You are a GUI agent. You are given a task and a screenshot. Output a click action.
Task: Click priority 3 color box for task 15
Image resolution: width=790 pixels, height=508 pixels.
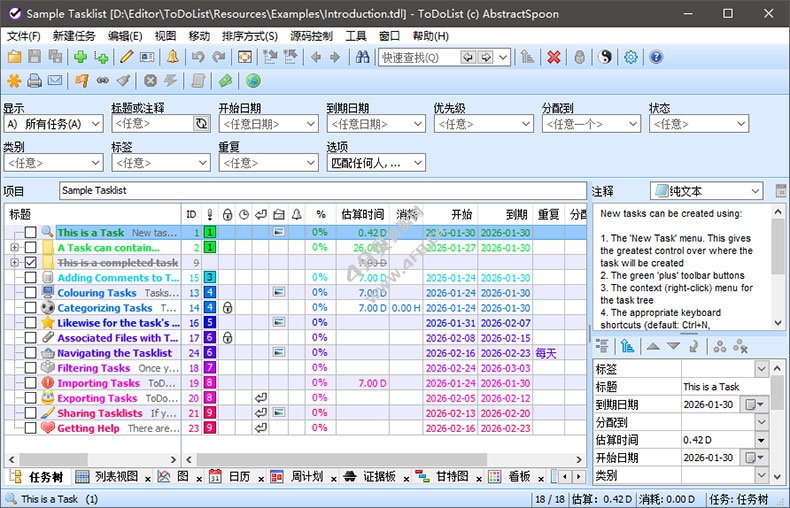210,278
